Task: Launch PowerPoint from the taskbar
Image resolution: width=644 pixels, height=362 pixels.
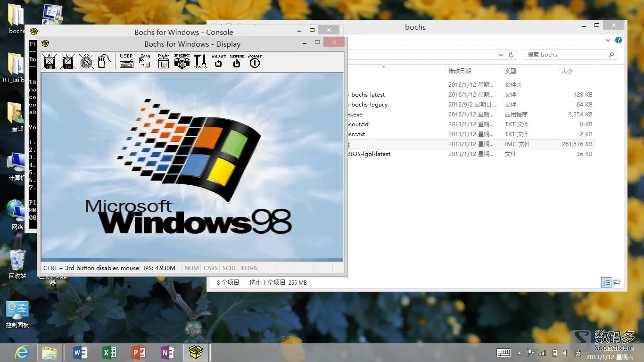Action: [x=139, y=352]
